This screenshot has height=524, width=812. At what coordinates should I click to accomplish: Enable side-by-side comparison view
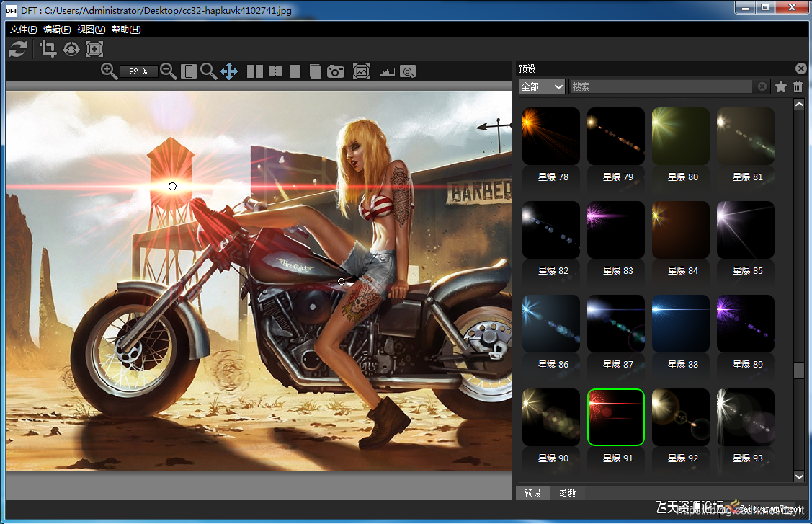click(x=255, y=71)
